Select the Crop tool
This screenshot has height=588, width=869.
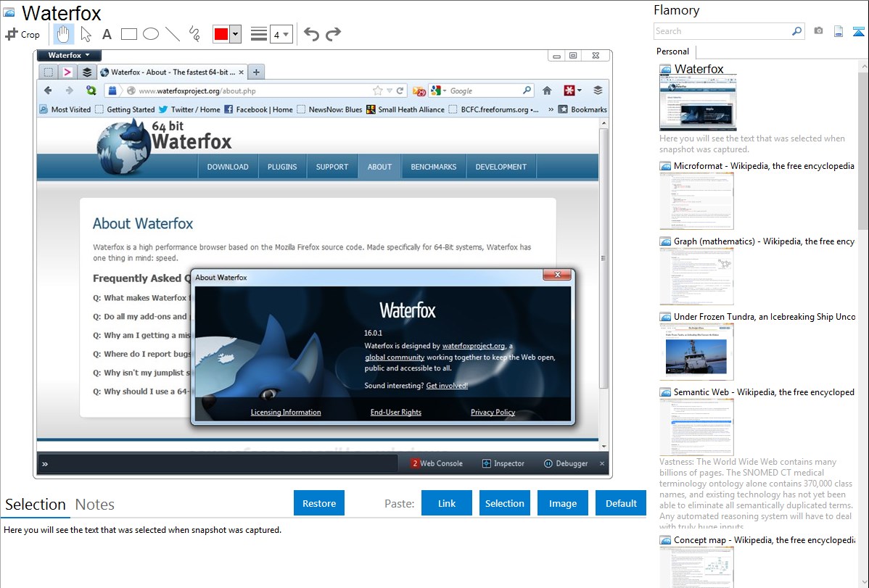[22, 34]
